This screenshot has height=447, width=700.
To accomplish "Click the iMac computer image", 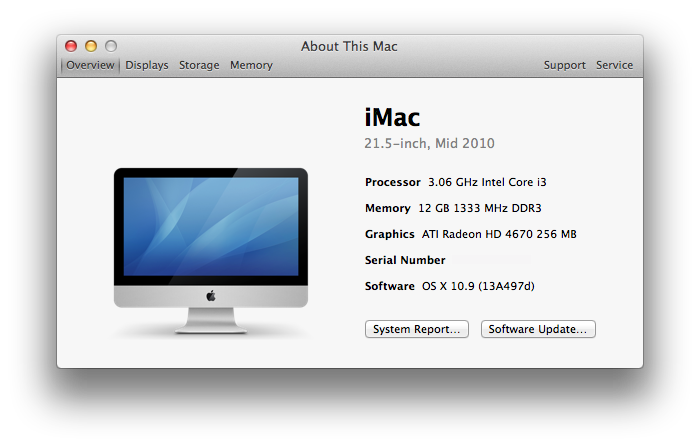I will (211, 251).
